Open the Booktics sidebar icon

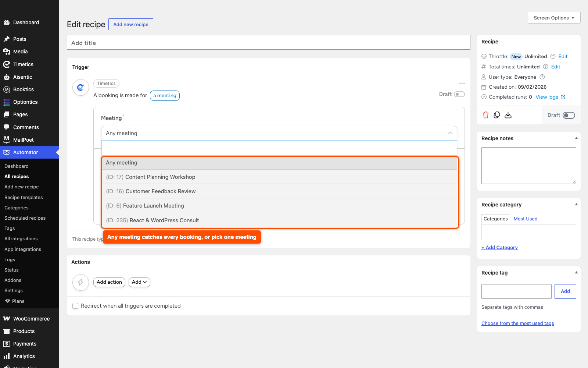coord(7,89)
